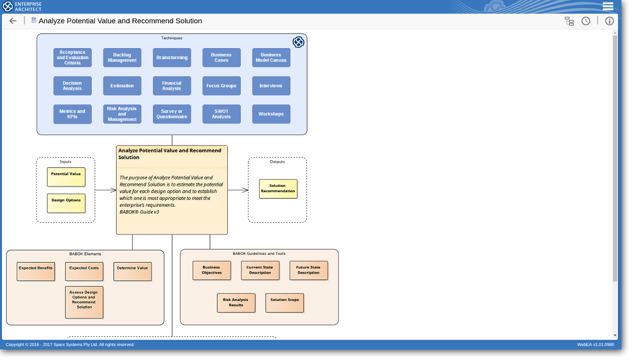This screenshot has width=636, height=364.
Task: Click the diagram icon beside the title
Action: pyautogui.click(x=33, y=20)
